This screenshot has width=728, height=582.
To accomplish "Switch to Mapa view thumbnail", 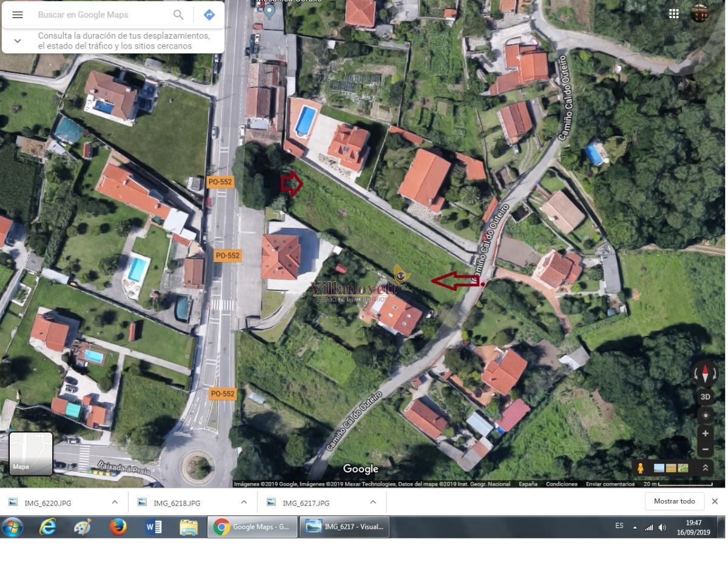I will (31, 453).
